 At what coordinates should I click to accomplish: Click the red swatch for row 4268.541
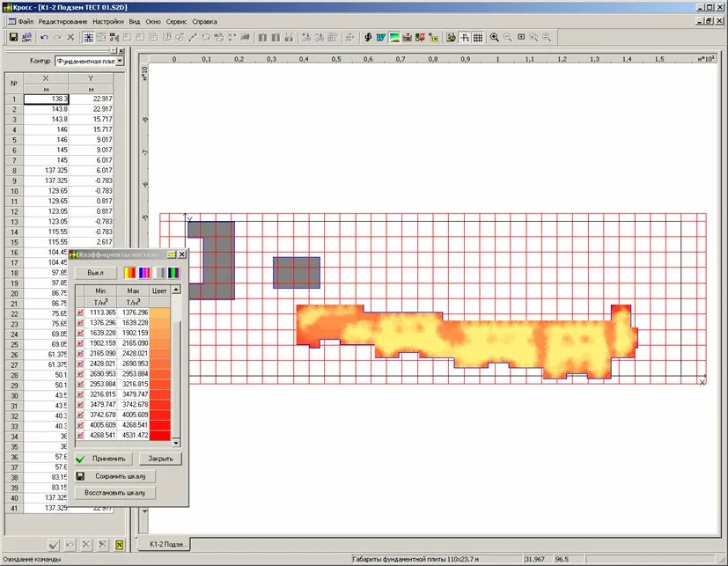[159, 435]
